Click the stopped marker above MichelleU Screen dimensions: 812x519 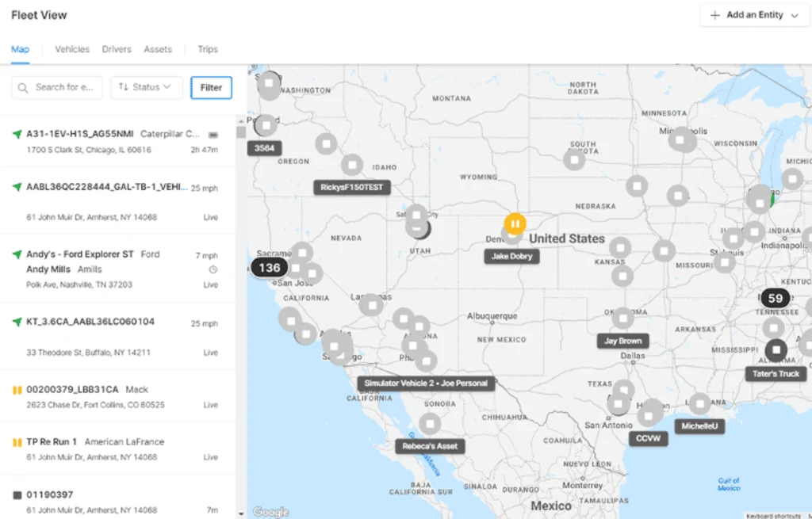coord(699,403)
